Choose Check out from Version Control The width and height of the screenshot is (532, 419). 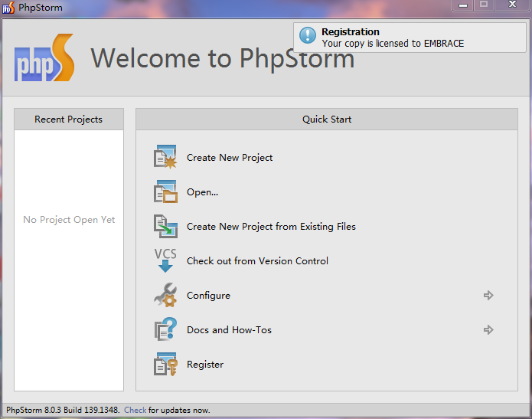[x=257, y=260]
